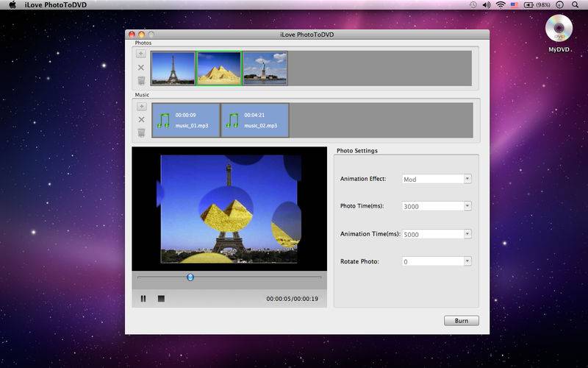Screen dimensions: 588x368
Task: Expand the Animation Time(ms) dropdown
Action: pyautogui.click(x=467, y=234)
